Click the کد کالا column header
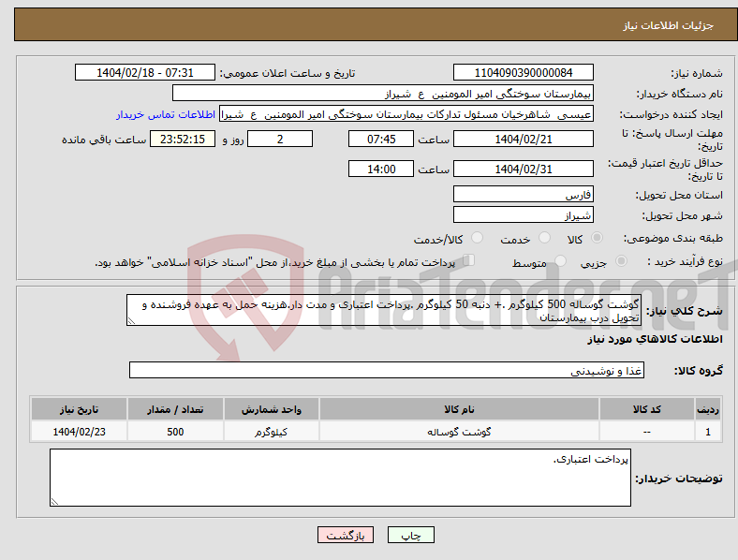The height and width of the screenshot is (560, 738). coord(647,409)
